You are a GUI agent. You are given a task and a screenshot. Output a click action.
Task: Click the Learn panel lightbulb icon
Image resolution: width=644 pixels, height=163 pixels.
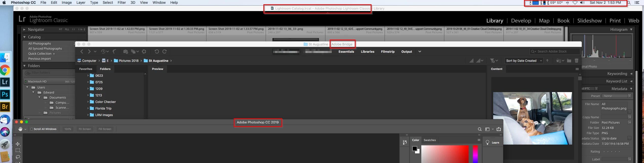click(488, 143)
